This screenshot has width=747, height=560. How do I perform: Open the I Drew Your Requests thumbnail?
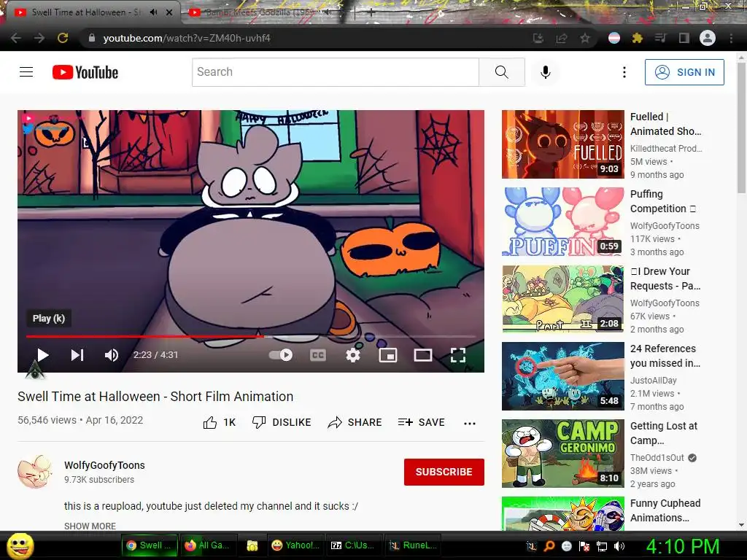(x=562, y=298)
